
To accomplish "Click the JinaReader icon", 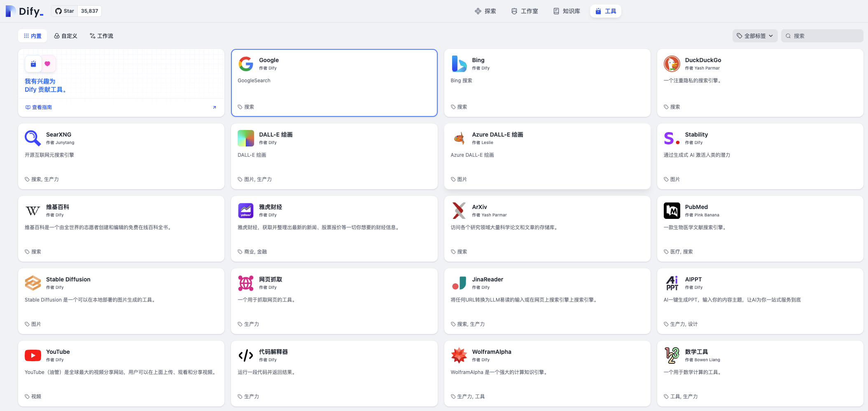I will click(x=459, y=283).
